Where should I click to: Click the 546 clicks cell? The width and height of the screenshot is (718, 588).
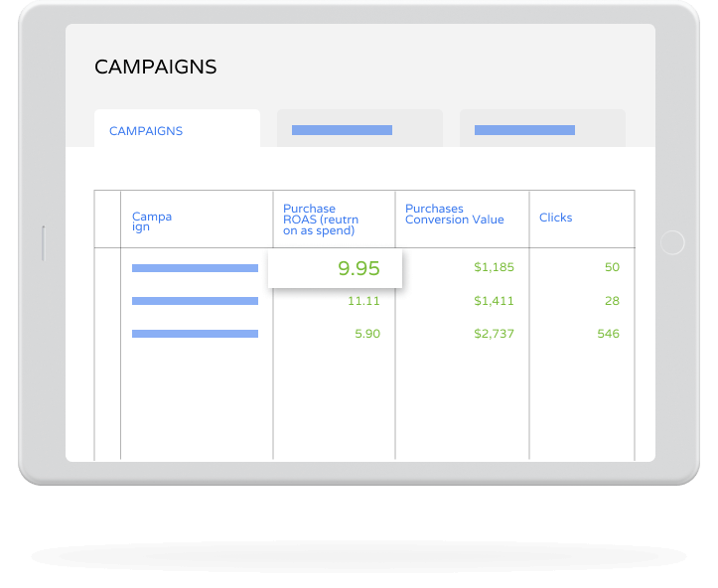point(608,334)
